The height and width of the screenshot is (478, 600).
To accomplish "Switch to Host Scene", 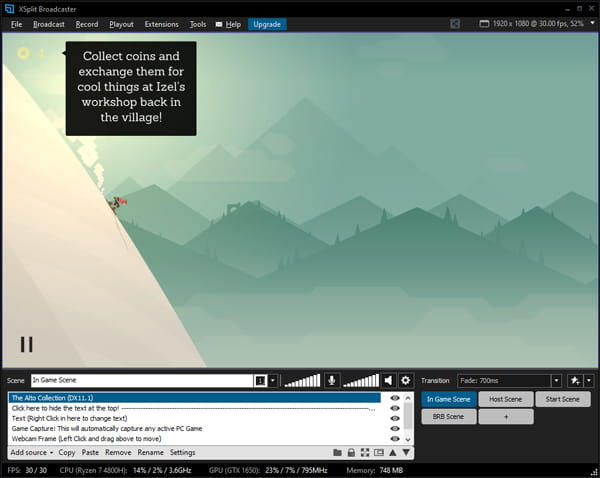I will (x=506, y=399).
